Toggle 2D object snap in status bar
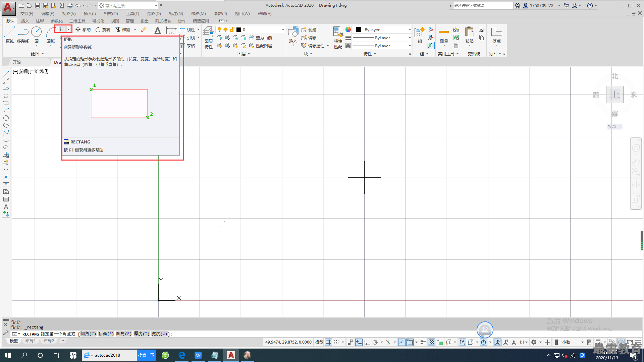The height and width of the screenshot is (362, 644). pos(410,342)
